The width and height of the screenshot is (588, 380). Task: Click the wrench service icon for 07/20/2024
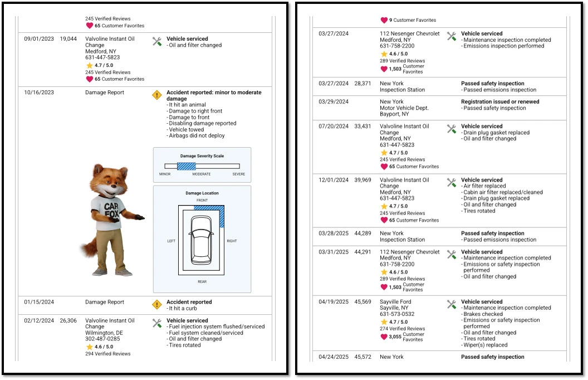(452, 129)
